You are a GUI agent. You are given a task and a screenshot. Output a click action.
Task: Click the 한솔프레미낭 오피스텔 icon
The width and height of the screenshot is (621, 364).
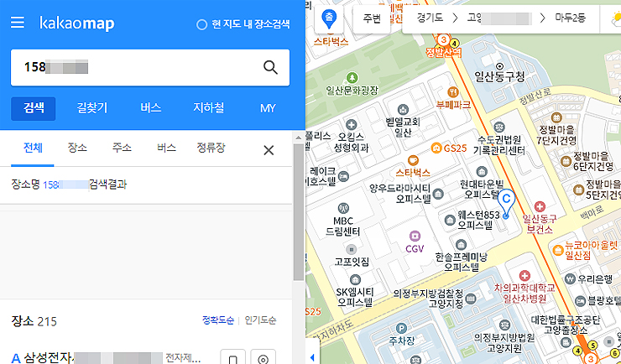pyautogui.click(x=460, y=244)
